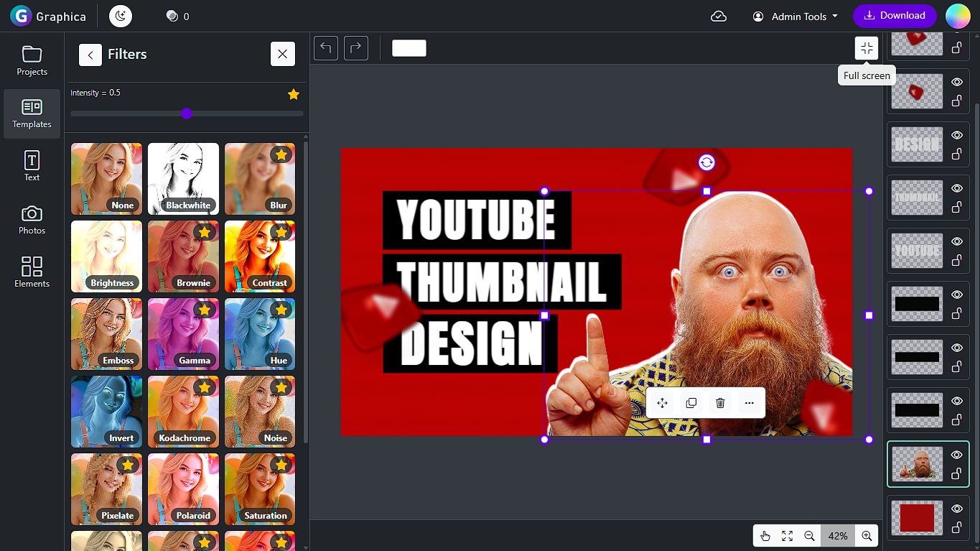This screenshot has height=551, width=980.
Task: Open the Text sidebar tab
Action: [32, 167]
